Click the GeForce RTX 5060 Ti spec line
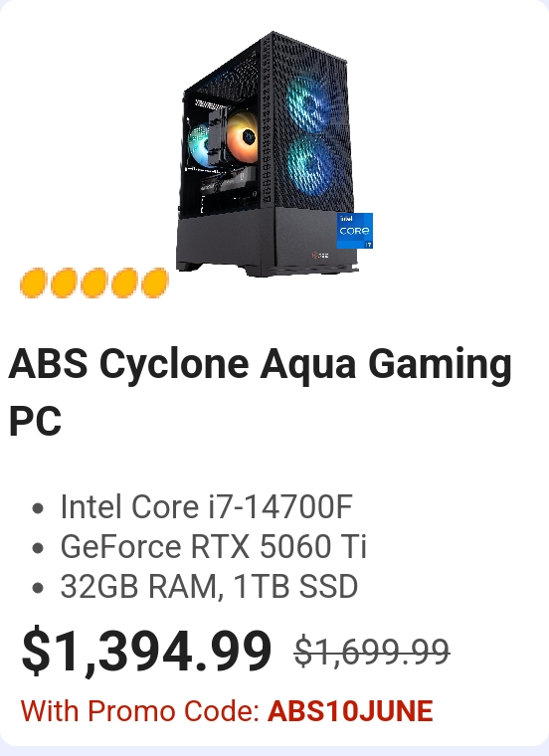 pos(214,547)
